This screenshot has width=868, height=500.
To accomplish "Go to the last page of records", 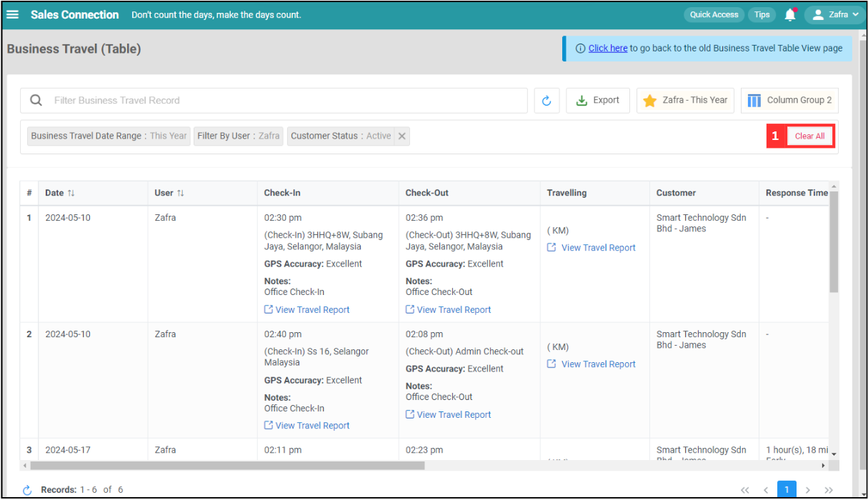I will (x=829, y=490).
